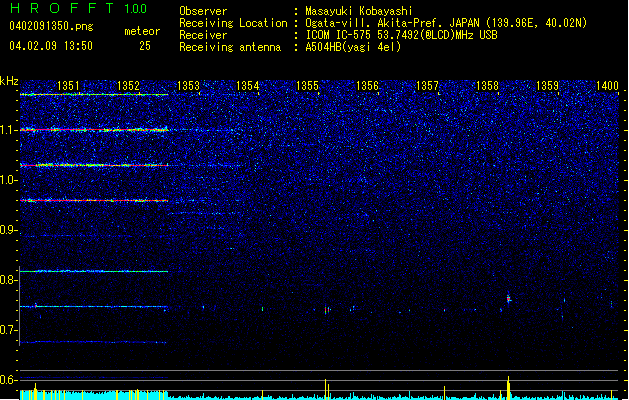The width and height of the screenshot is (629, 400).
Task: Click the meteor count value 25
Action: tap(145, 46)
